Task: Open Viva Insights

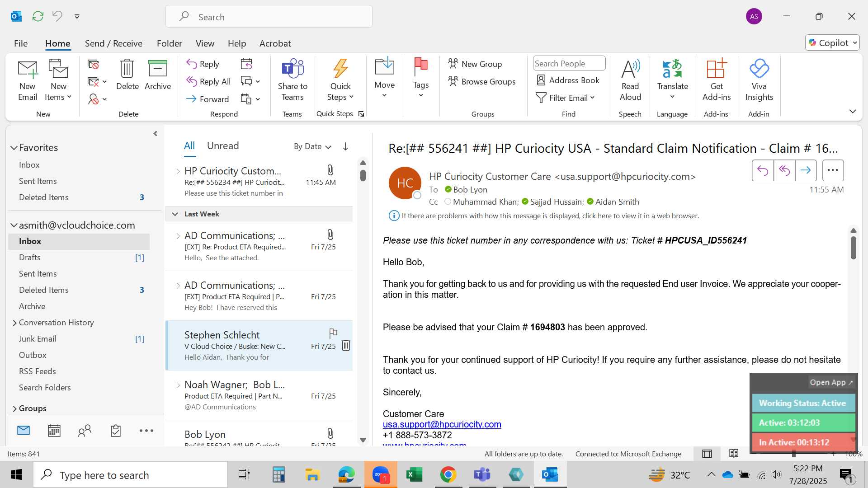Action: click(x=759, y=80)
